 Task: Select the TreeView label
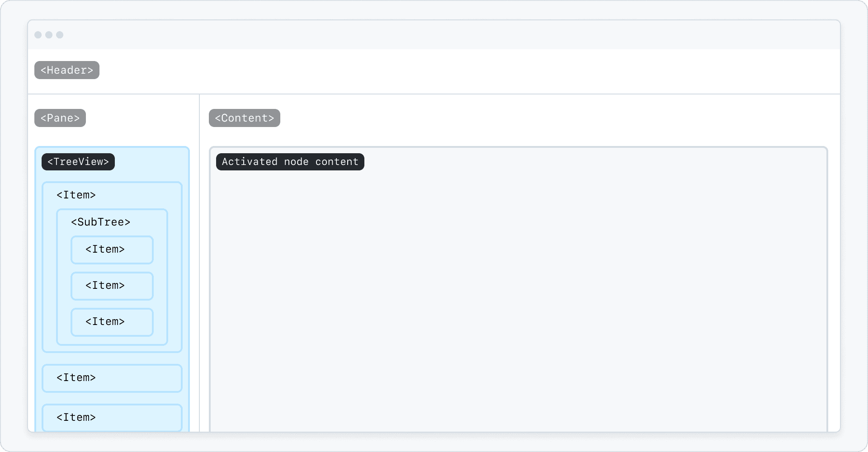[x=78, y=162]
